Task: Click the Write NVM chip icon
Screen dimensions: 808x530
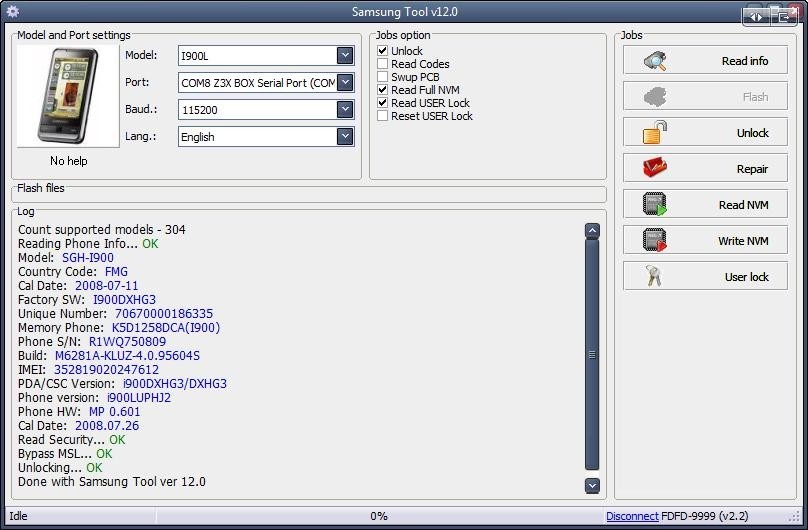Action: coord(655,240)
